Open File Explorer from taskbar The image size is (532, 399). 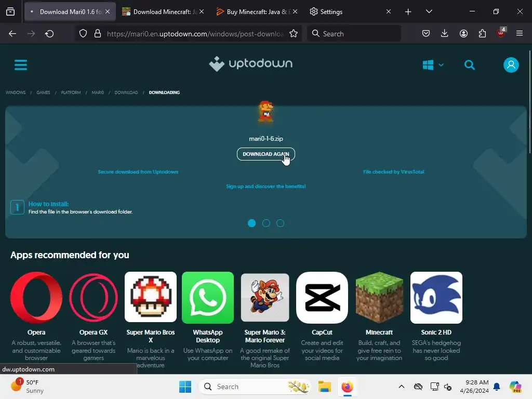point(324,387)
